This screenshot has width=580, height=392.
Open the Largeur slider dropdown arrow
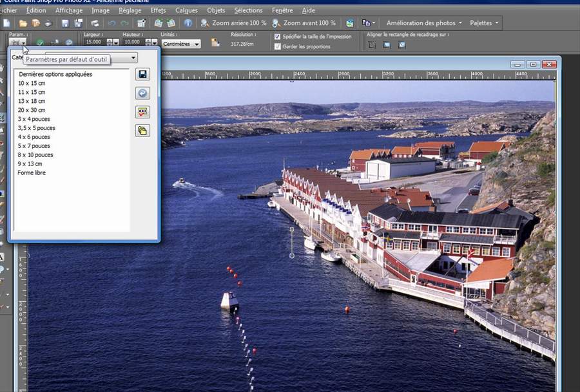click(x=116, y=42)
